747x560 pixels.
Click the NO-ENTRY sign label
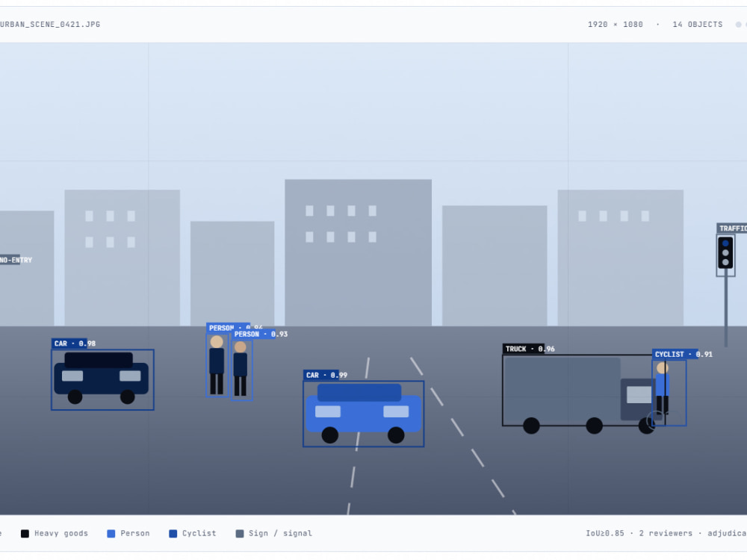tap(16, 260)
